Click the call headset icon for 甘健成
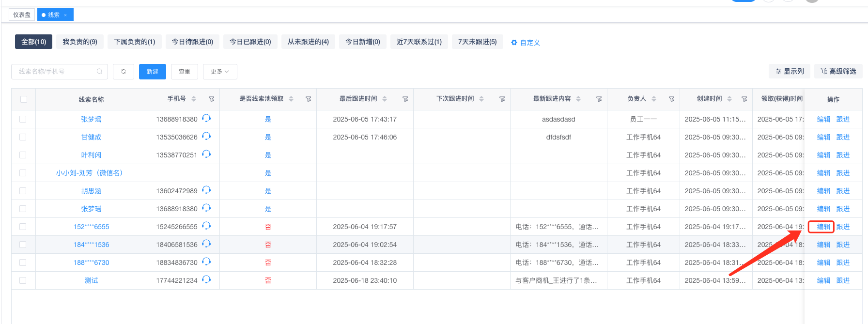Image resolution: width=868 pixels, height=324 pixels. point(206,137)
